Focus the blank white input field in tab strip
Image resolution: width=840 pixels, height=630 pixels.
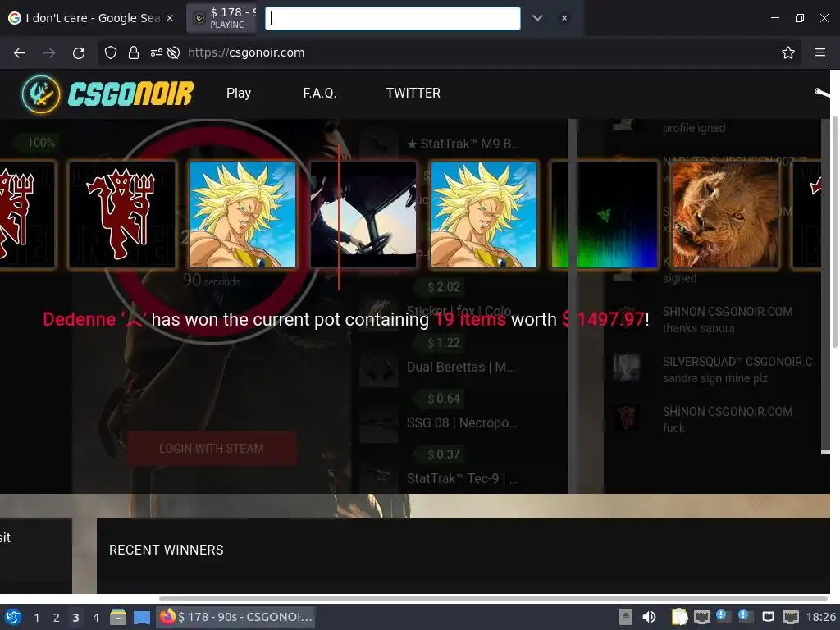[393, 18]
